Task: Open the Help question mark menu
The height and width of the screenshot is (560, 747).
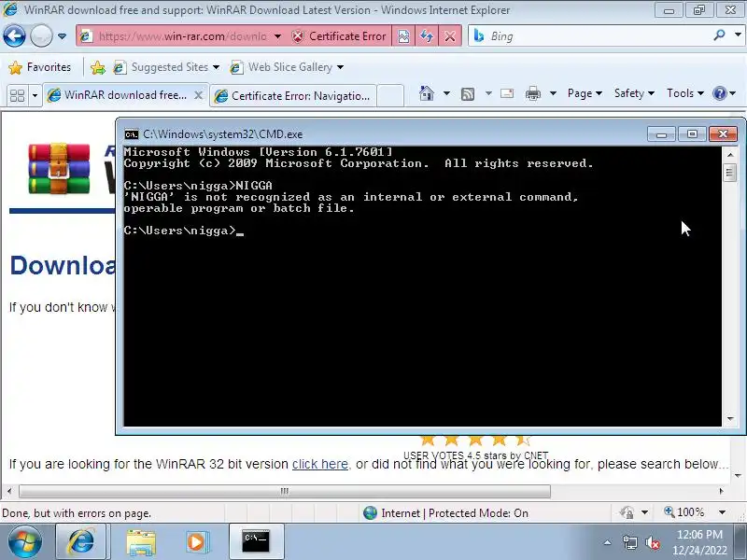Action: tap(724, 93)
